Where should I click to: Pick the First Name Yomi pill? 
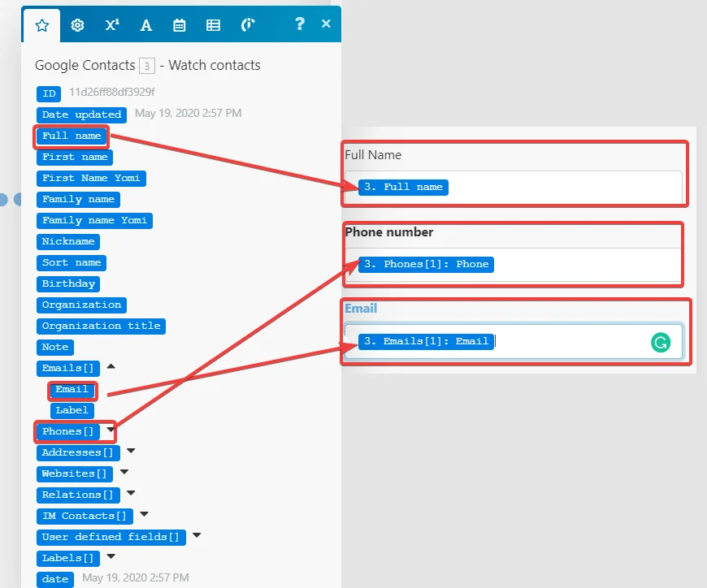pos(91,179)
